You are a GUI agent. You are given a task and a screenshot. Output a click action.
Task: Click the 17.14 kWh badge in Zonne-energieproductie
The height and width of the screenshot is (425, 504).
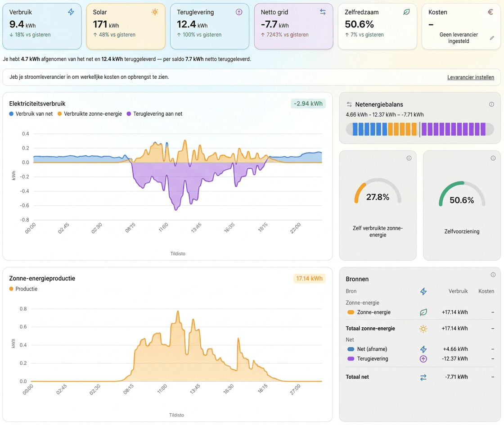click(309, 278)
